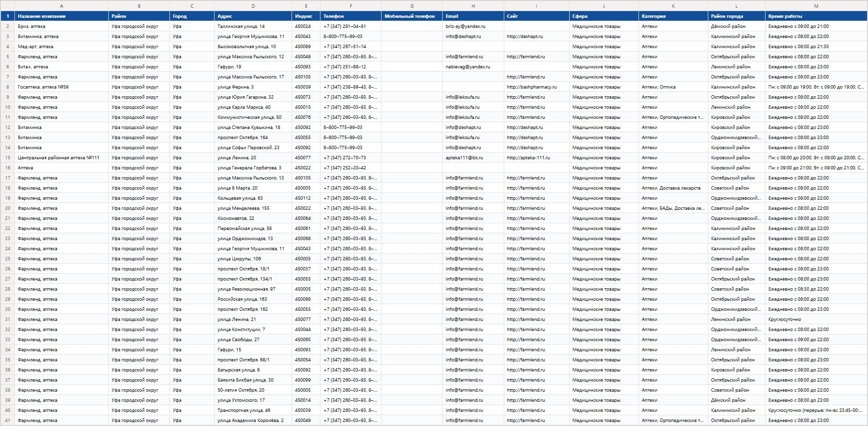Image resolution: width=868 pixels, height=434 pixels.
Task: Click the email "nabievag@yandex.ru"
Action: tap(473, 67)
